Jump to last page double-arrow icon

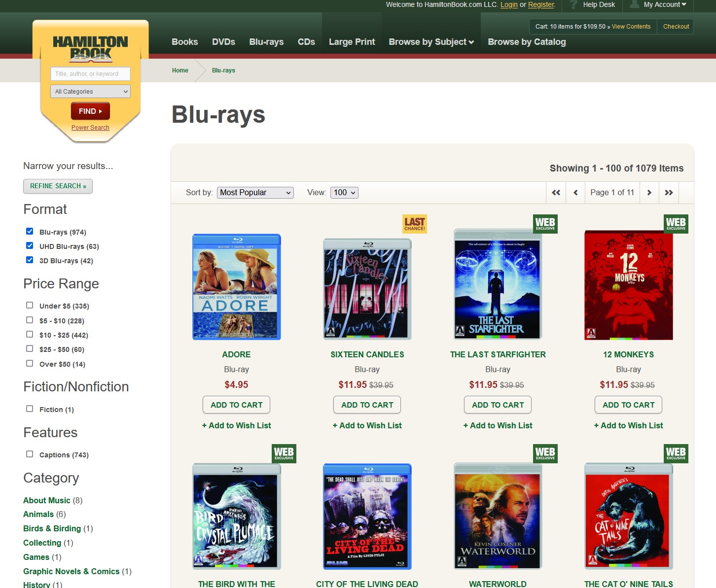(x=669, y=193)
